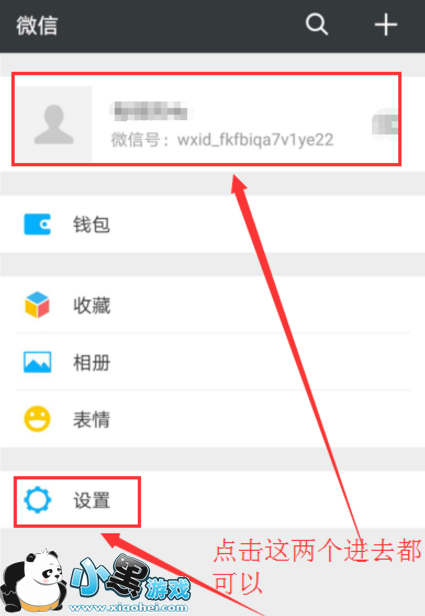This screenshot has height=616, width=425.
Task: Open the gray profile avatar picture
Action: tap(54, 124)
